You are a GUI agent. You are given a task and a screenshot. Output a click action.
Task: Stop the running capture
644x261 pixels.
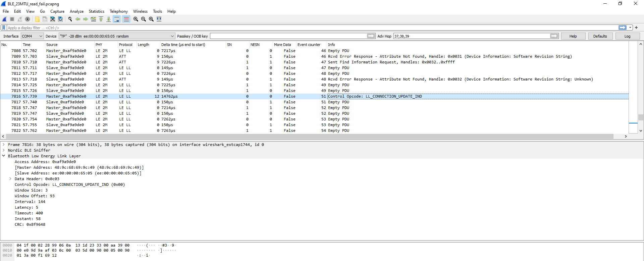pyautogui.click(x=12, y=19)
